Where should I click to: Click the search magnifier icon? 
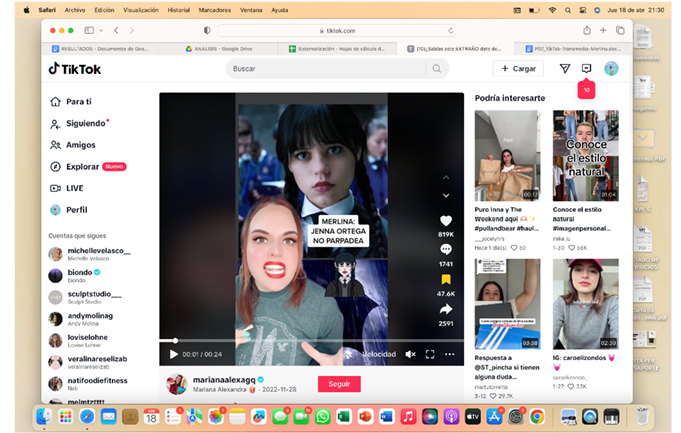click(436, 69)
